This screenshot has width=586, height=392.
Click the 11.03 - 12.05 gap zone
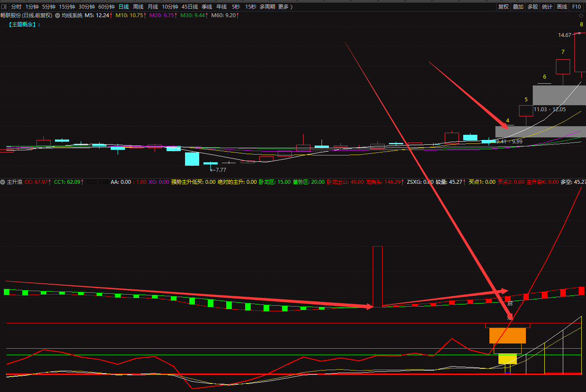coord(559,95)
